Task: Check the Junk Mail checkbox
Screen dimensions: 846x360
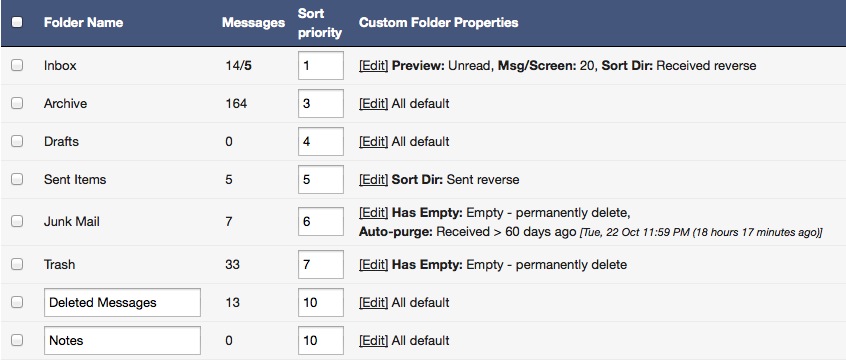Action: 17,221
